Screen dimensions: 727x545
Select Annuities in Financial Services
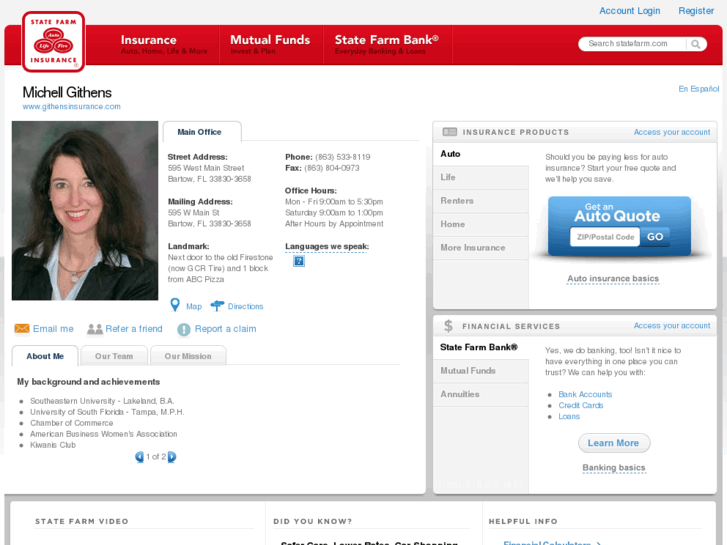tap(481, 394)
